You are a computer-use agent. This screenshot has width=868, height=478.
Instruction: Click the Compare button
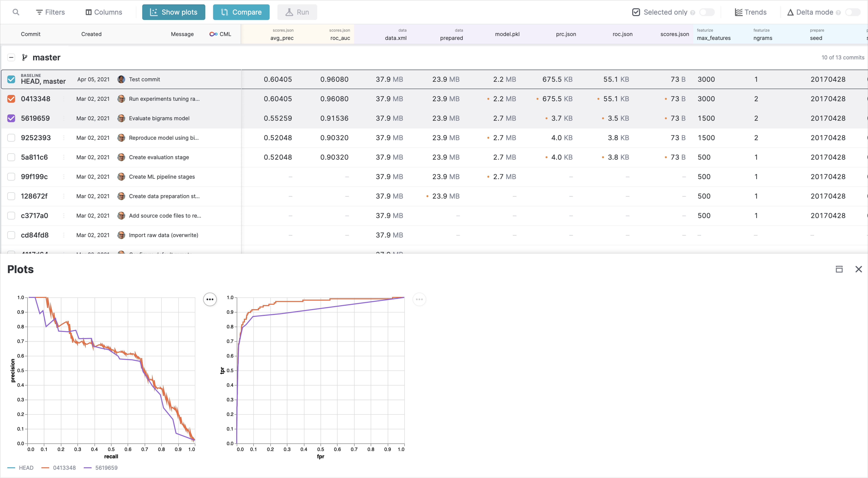241,12
